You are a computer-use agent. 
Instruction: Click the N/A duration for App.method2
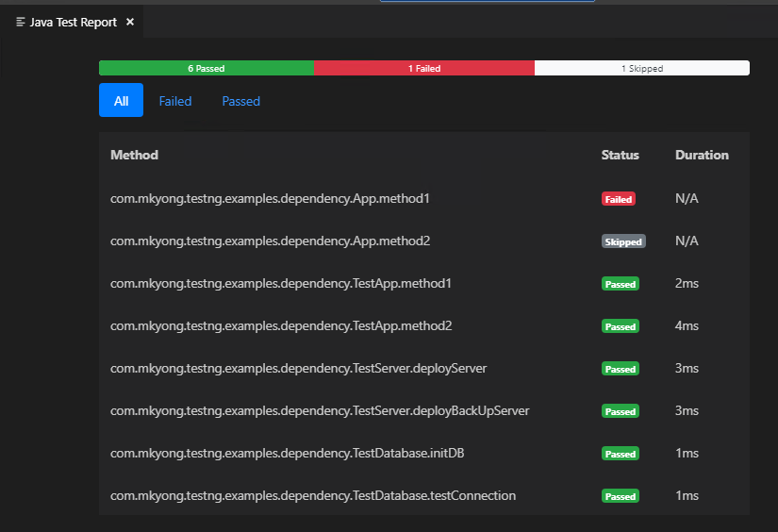pos(687,241)
